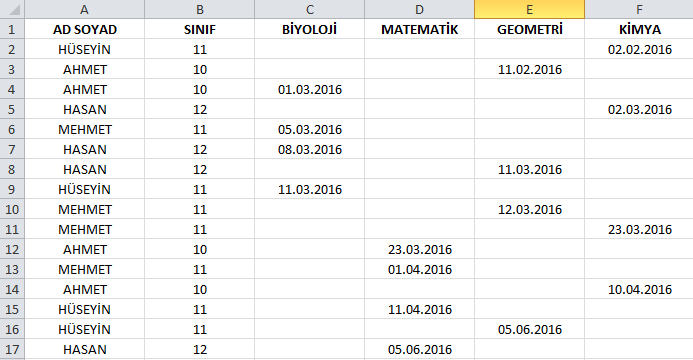The height and width of the screenshot is (360, 693).
Task: Select row 9 header
Action: pos(12,189)
